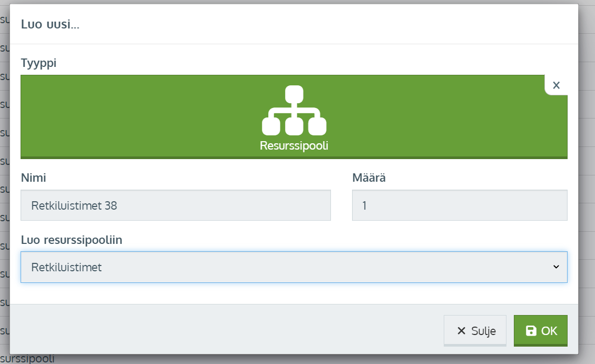
Task: Click the Luo uusi... dialog title
Action: coord(50,24)
